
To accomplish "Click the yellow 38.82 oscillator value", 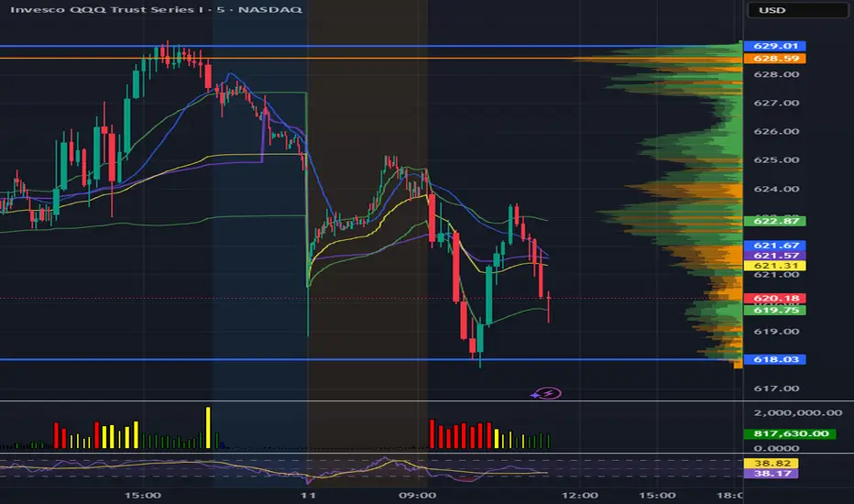I will (772, 463).
